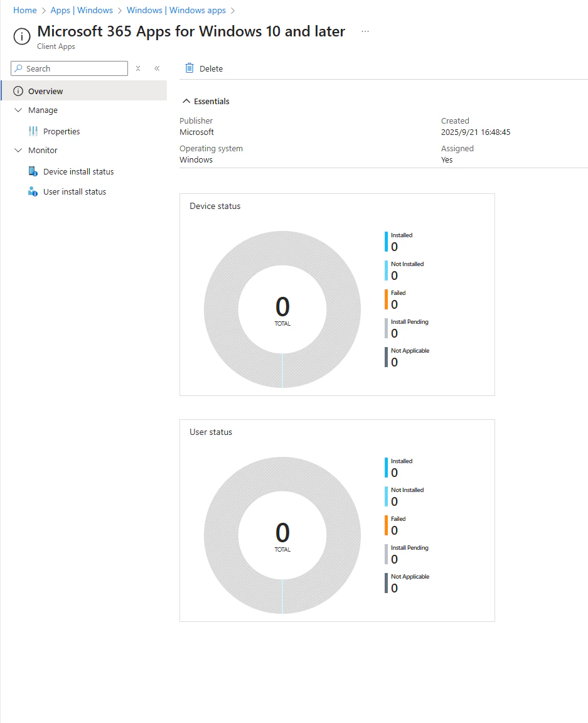
Task: Click Device status Failed orange swatch
Action: pos(386,299)
